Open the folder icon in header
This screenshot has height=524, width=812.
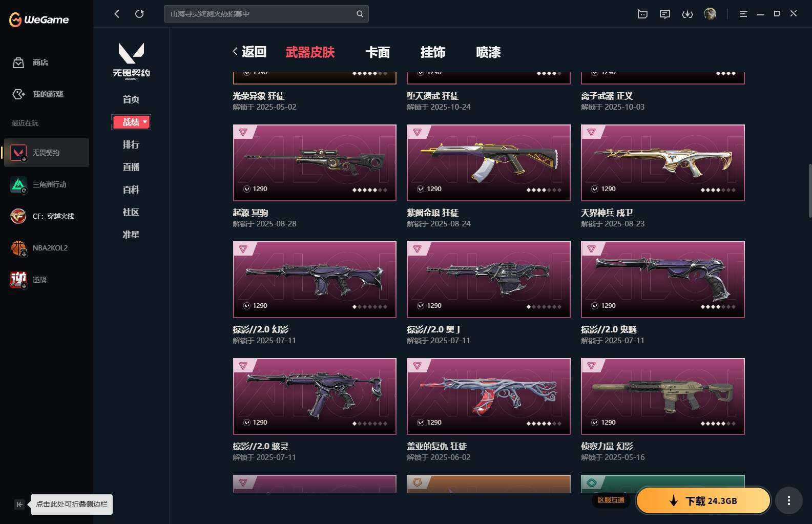(x=642, y=14)
